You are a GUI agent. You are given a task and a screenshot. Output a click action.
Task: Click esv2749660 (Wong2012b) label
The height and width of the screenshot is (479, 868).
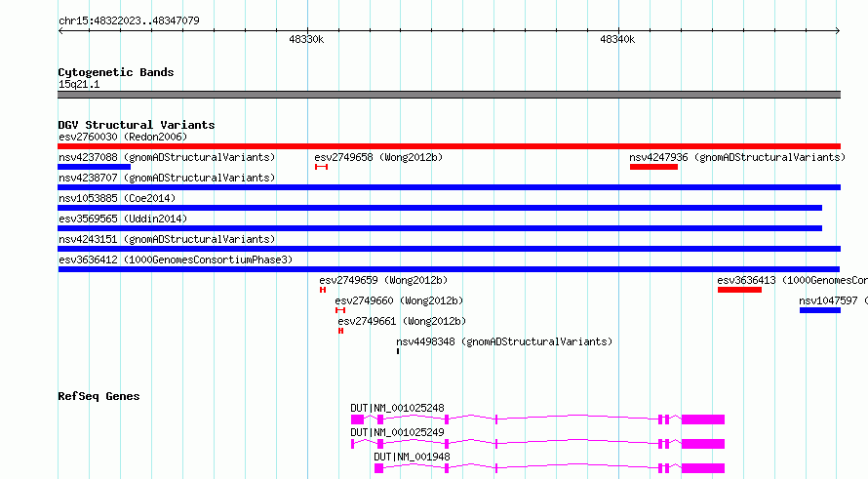pos(399,300)
